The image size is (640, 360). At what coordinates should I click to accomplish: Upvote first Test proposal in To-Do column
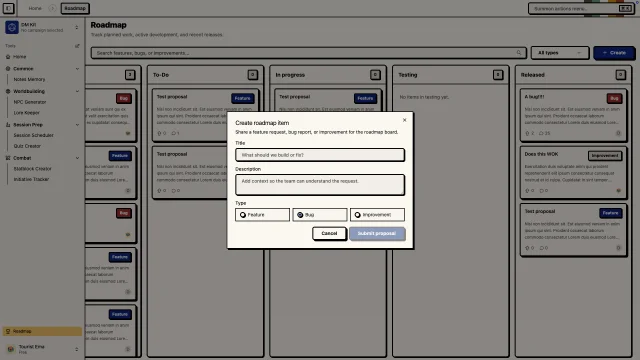point(162,133)
